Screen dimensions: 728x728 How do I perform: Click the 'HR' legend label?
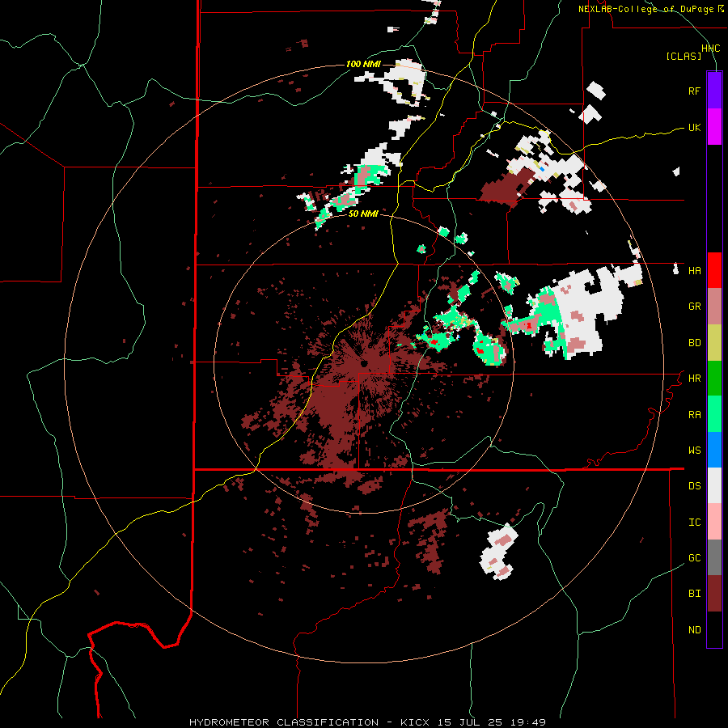(694, 379)
